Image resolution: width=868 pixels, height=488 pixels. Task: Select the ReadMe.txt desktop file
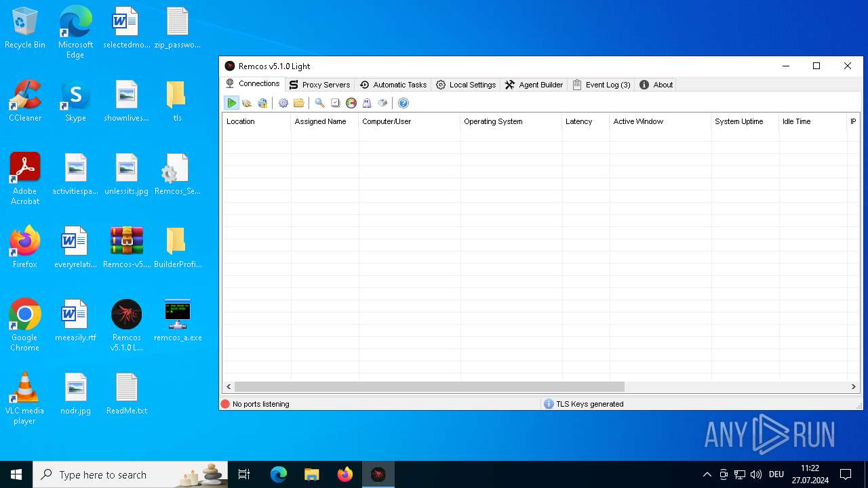click(127, 394)
